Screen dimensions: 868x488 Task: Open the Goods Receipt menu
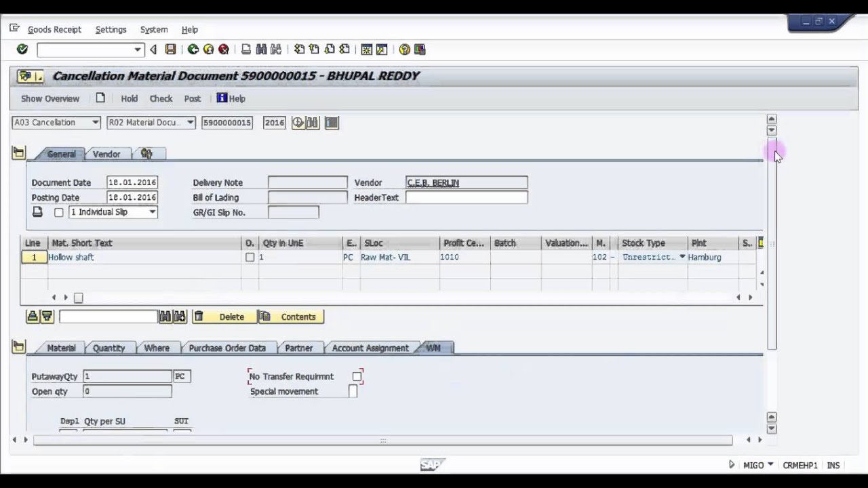54,30
